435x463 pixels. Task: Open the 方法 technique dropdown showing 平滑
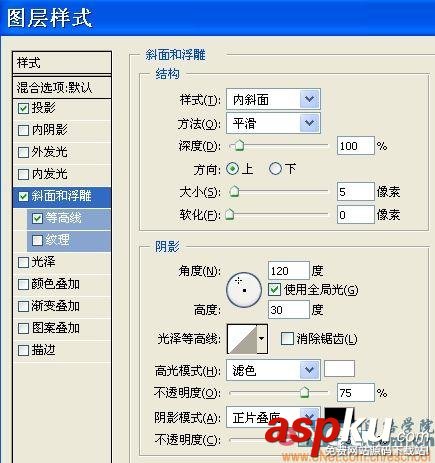273,123
